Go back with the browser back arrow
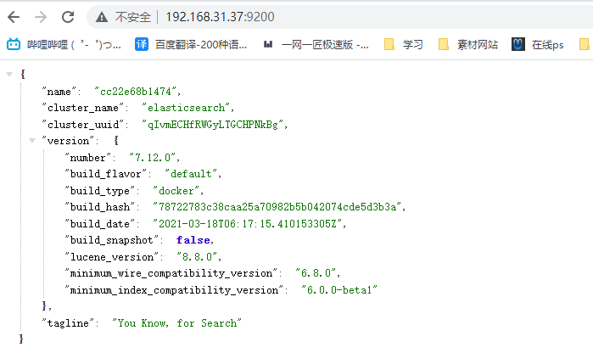The width and height of the screenshot is (593, 364). click(14, 17)
